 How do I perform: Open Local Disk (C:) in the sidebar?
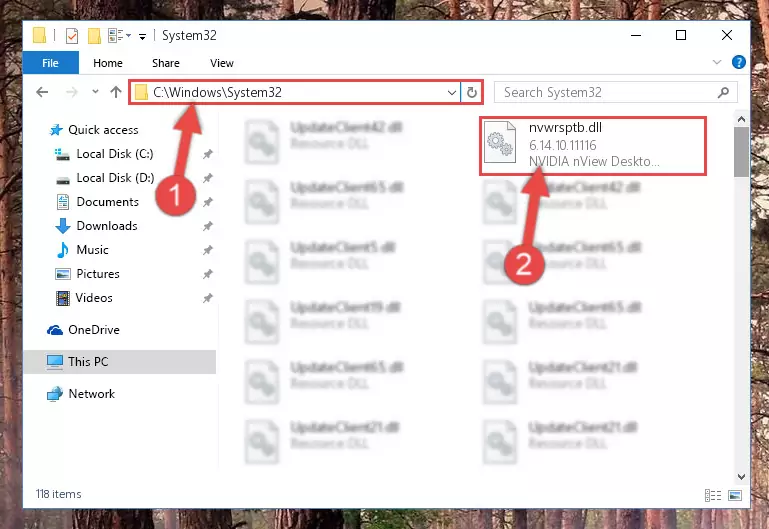115,154
